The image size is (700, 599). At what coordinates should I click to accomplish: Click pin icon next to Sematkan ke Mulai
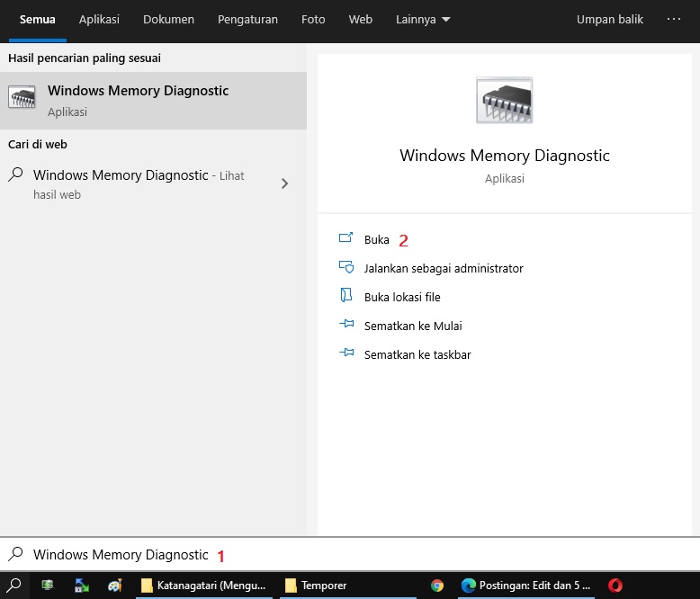coord(346,324)
